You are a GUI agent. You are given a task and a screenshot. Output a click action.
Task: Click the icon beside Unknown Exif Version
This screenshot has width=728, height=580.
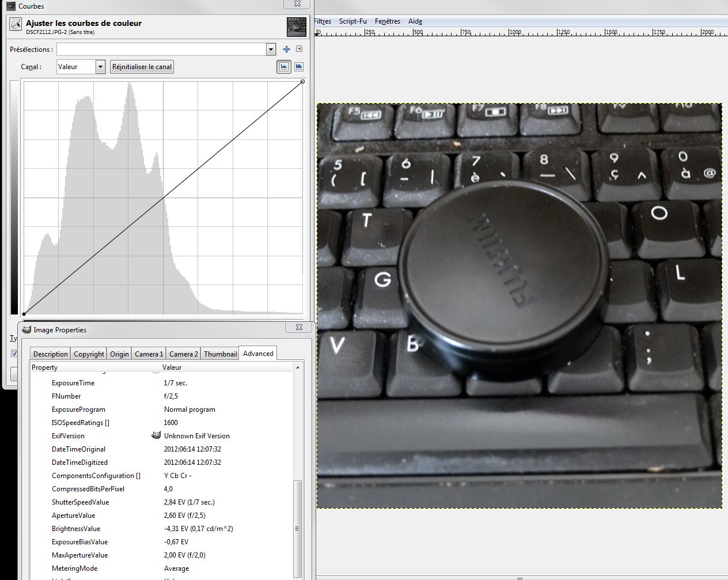click(156, 435)
